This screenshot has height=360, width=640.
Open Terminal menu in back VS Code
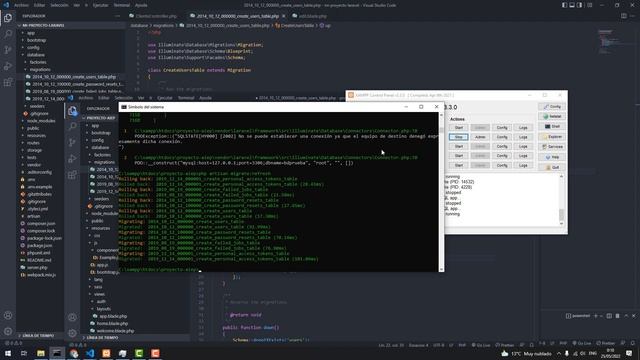pos(121,5)
